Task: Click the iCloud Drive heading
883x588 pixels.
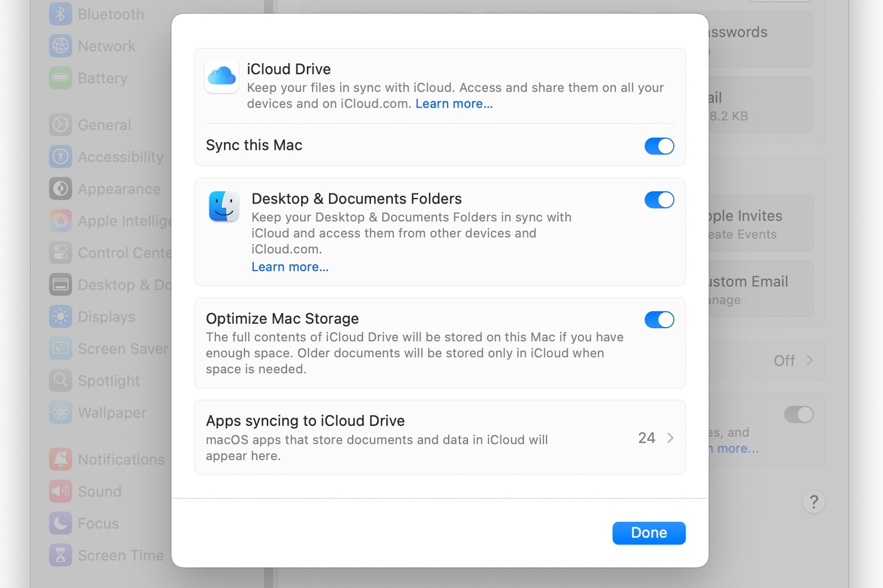Action: [289, 69]
